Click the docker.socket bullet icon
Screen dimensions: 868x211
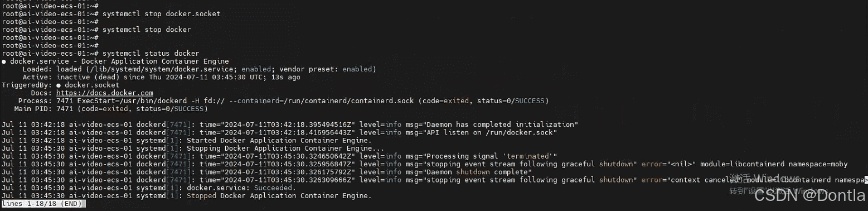pos(59,85)
